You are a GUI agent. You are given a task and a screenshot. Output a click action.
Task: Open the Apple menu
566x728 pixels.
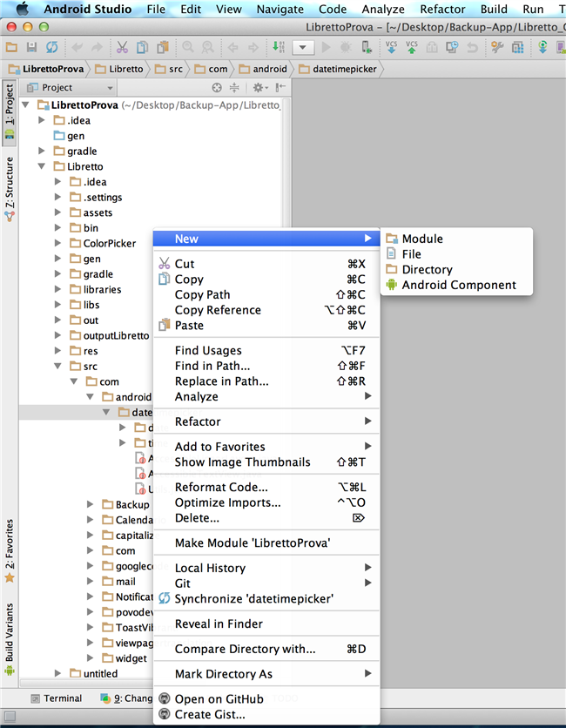pyautogui.click(x=23, y=9)
